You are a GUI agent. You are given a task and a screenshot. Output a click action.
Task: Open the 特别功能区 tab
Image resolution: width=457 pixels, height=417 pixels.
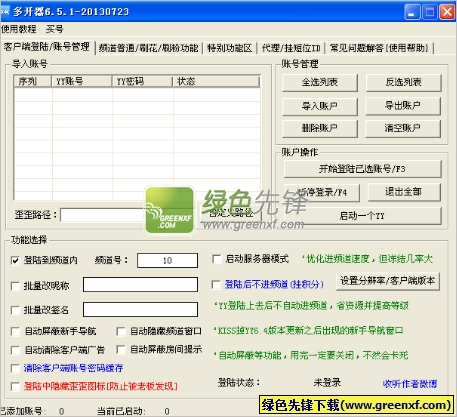click(229, 48)
